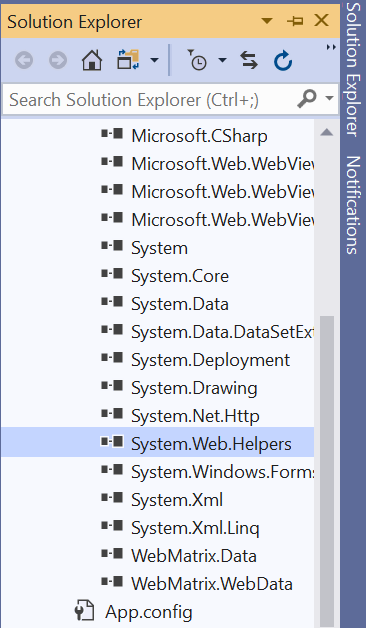The image size is (366, 628).
Task: Click the reference icon beside System
Action: (112, 246)
